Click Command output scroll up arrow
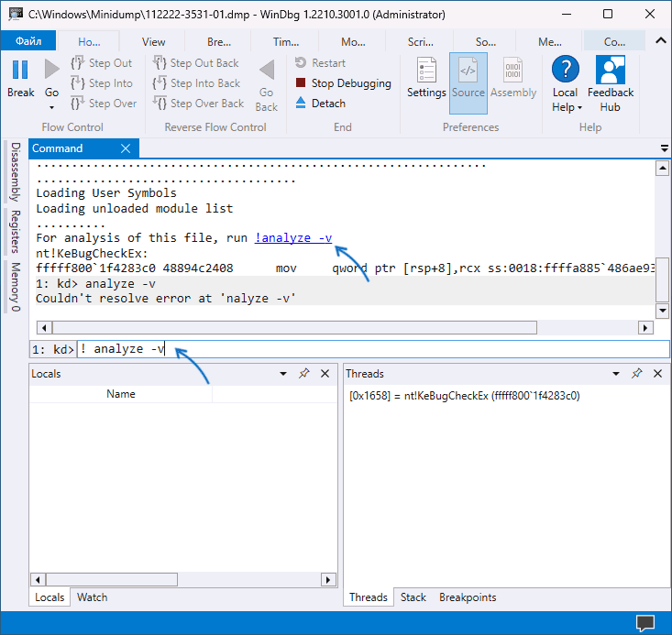 point(663,169)
